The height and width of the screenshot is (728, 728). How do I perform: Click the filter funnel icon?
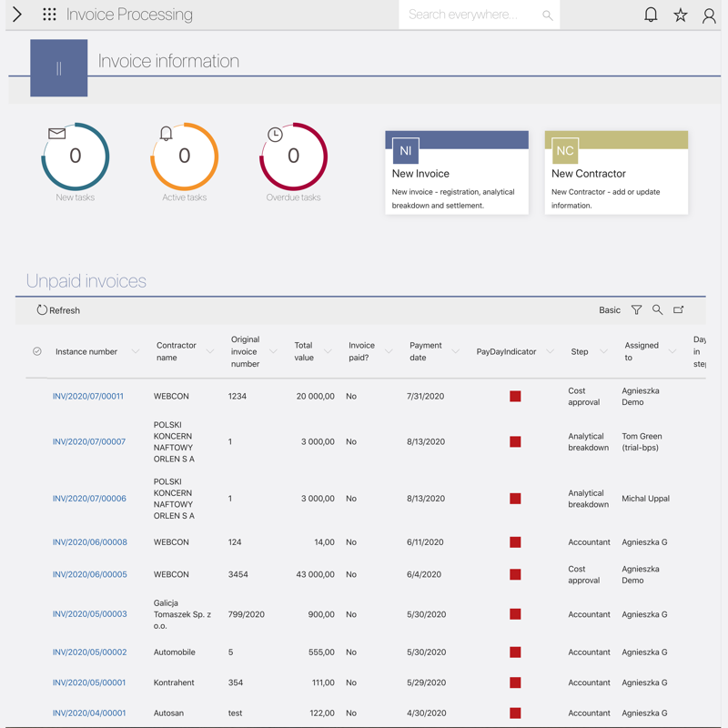point(636,310)
